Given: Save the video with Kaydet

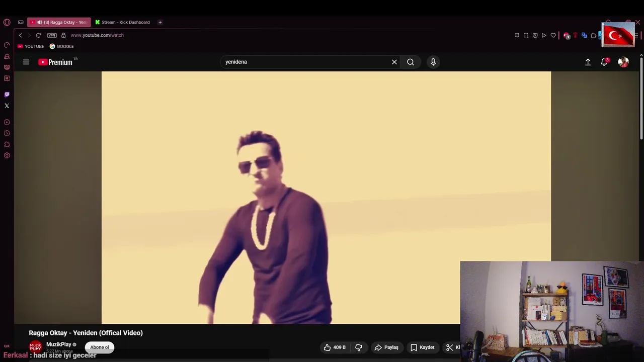Looking at the screenshot, I should [422, 347].
